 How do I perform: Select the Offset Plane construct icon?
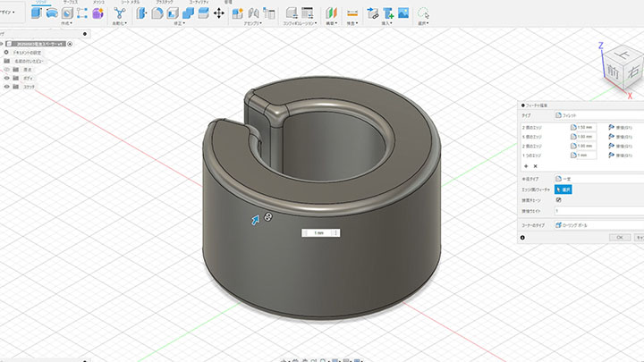tap(331, 13)
